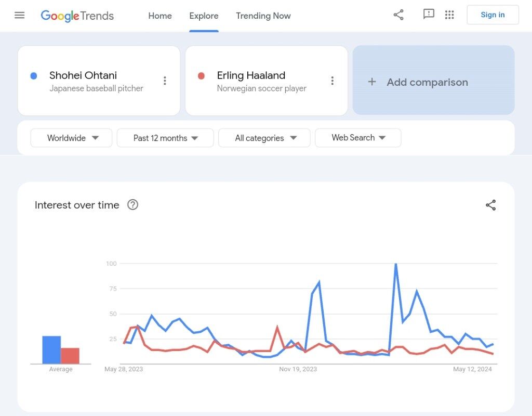Click help icon beside Interest over time
The height and width of the screenshot is (416, 532).
point(133,205)
